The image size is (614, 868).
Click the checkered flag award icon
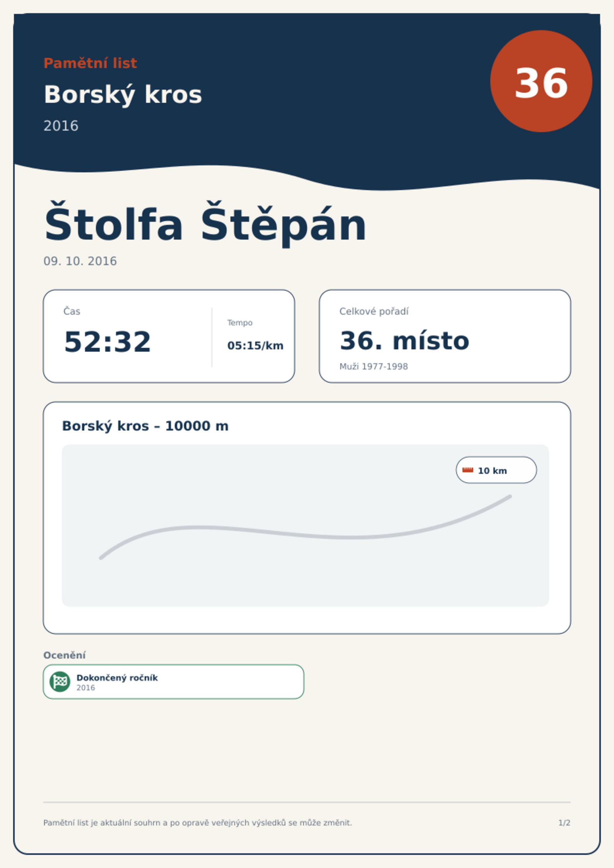pyautogui.click(x=60, y=681)
